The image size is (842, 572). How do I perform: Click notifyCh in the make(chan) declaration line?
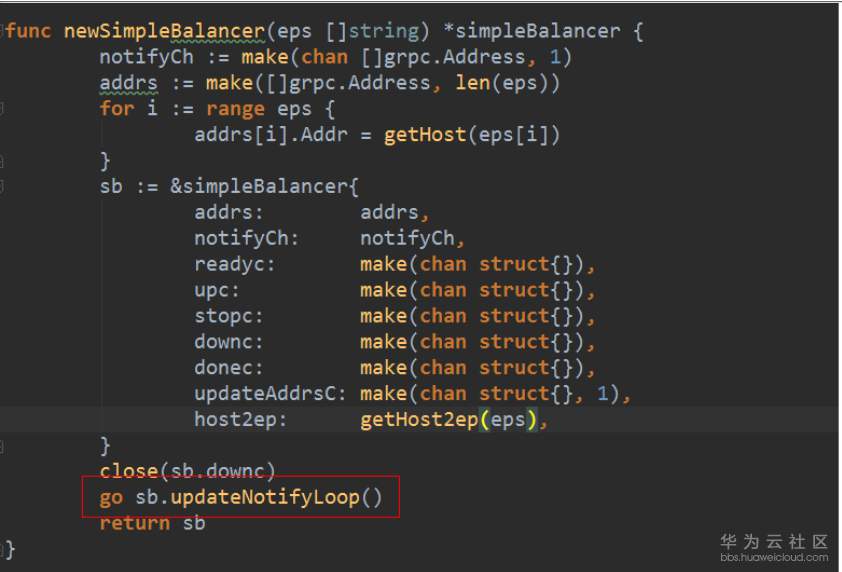click(x=146, y=57)
